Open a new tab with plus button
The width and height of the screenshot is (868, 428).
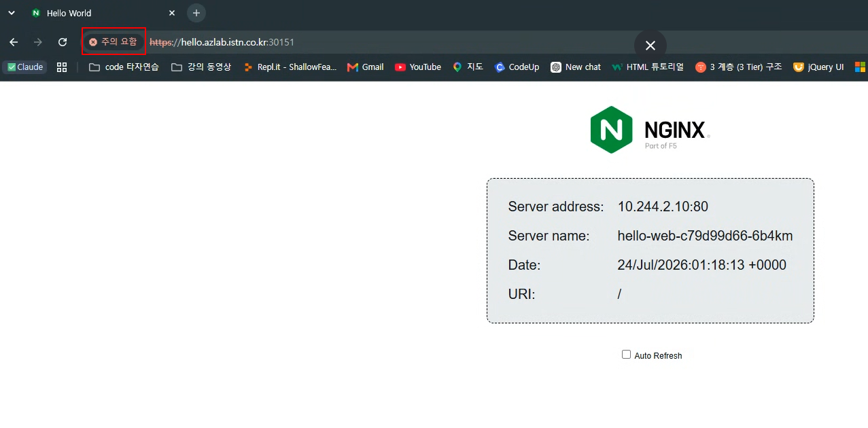(196, 13)
